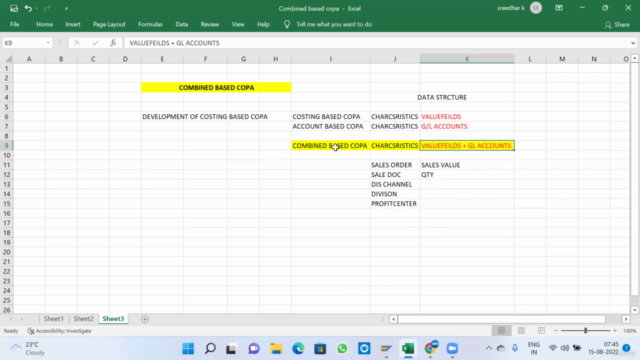Click the Redo icon
This screenshot has width=640, height=360.
(47, 8)
